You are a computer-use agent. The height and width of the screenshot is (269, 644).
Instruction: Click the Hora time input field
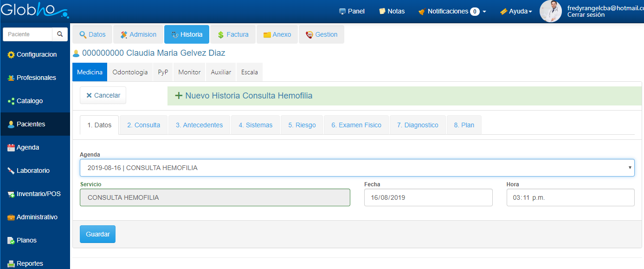click(570, 197)
